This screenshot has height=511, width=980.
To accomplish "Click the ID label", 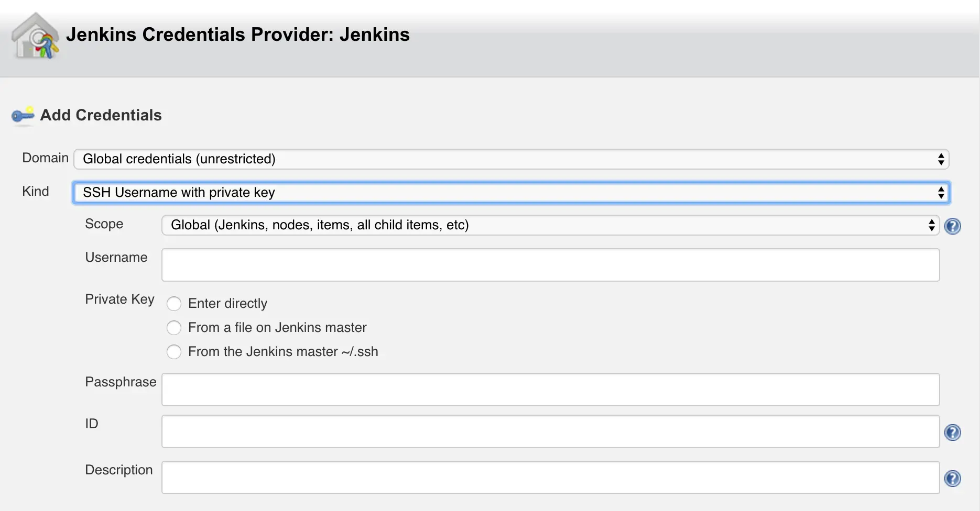I will 92,424.
